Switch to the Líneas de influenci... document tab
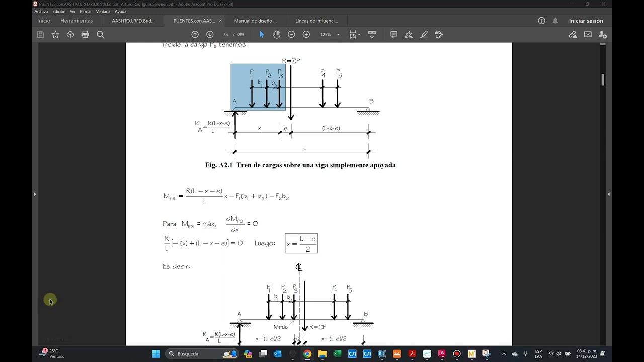The image size is (644, 362). [316, 21]
